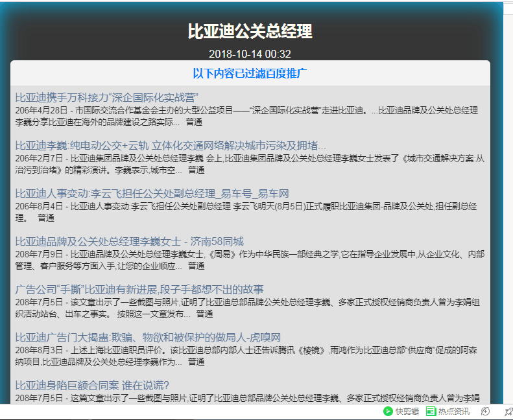Click the circular plus accelerator icon
Screen dimensions: 513x420
[485, 411]
